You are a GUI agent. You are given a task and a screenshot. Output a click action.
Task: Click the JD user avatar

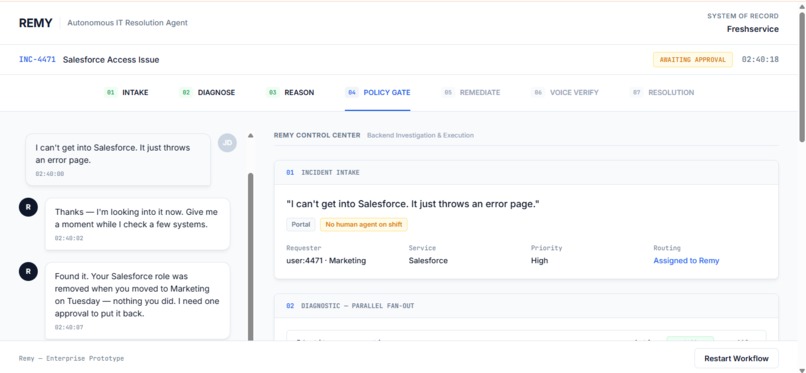(x=227, y=143)
